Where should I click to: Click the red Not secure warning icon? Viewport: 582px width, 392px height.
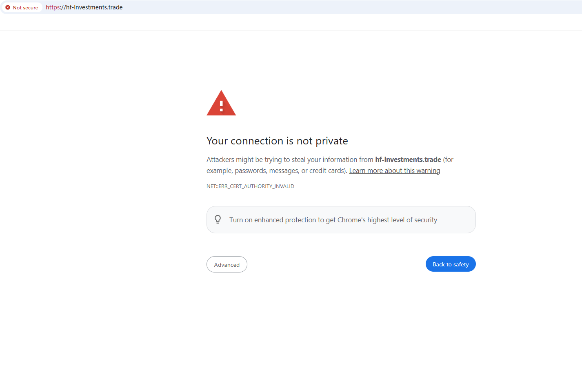coord(8,7)
